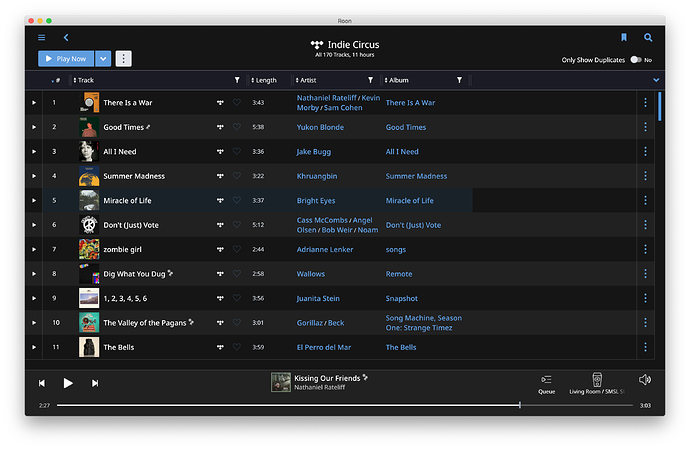The width and height of the screenshot is (690, 449).
Task: Expand the Play Now dropdown arrow
Action: pos(103,59)
